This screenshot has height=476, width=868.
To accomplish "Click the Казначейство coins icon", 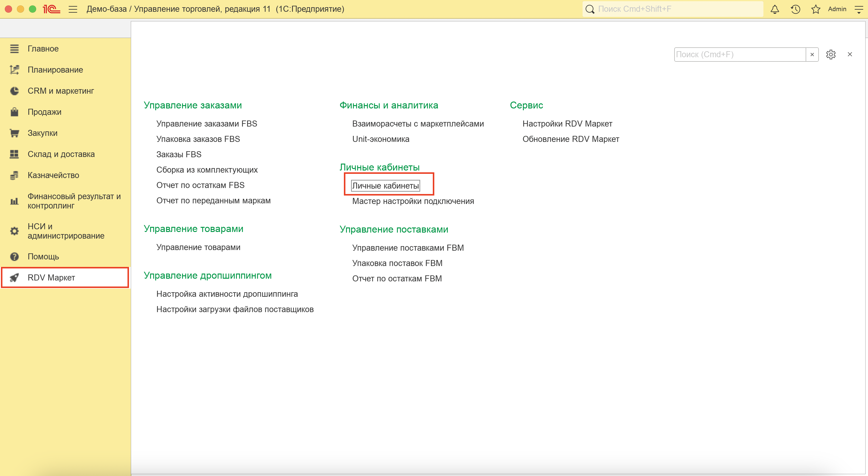I will [14, 175].
